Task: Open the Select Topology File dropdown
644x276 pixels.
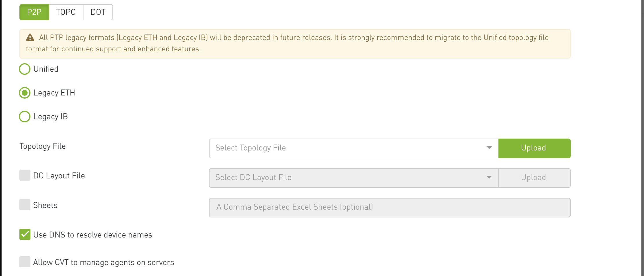Action: (354, 148)
